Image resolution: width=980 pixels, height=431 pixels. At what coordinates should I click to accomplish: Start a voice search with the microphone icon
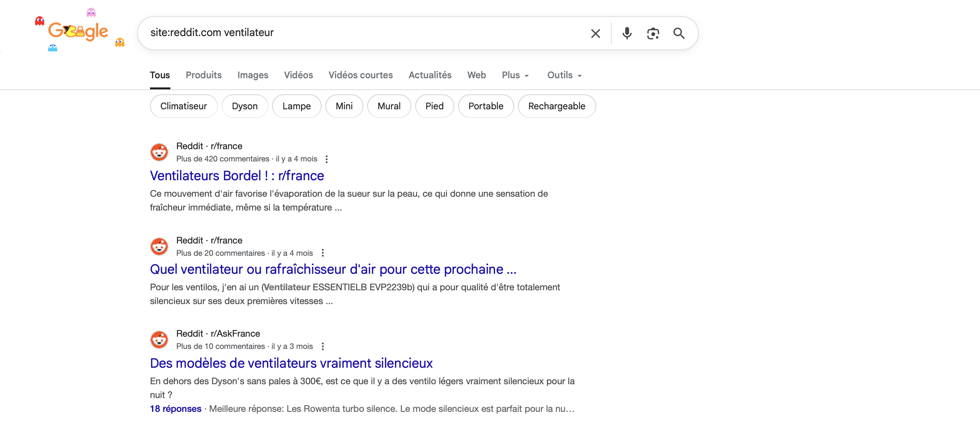point(626,33)
